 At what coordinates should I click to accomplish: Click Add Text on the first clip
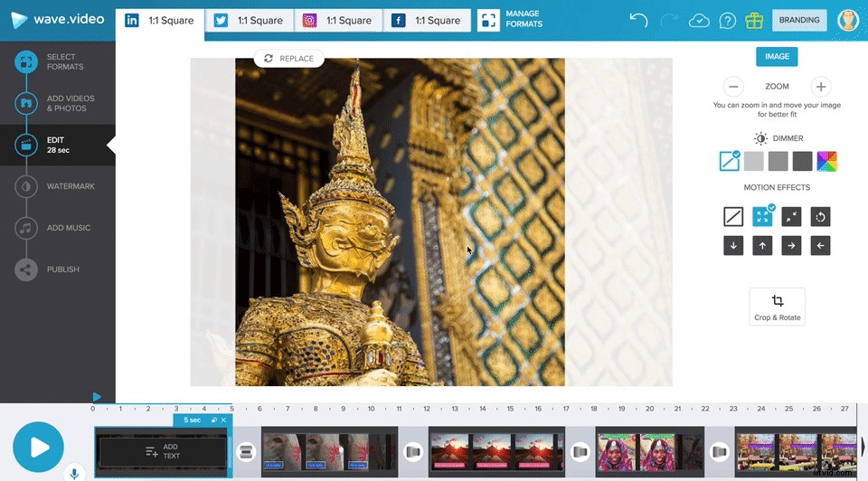tap(162, 451)
